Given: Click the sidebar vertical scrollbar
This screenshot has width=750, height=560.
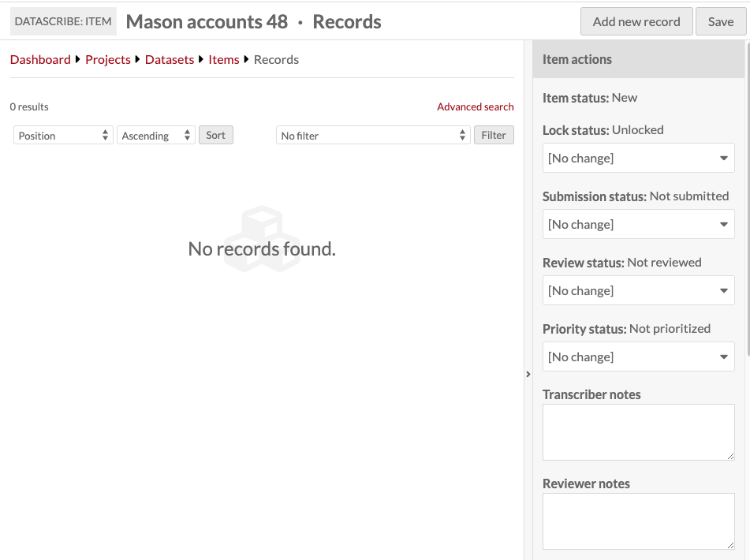Looking at the screenshot, I should click(748, 199).
